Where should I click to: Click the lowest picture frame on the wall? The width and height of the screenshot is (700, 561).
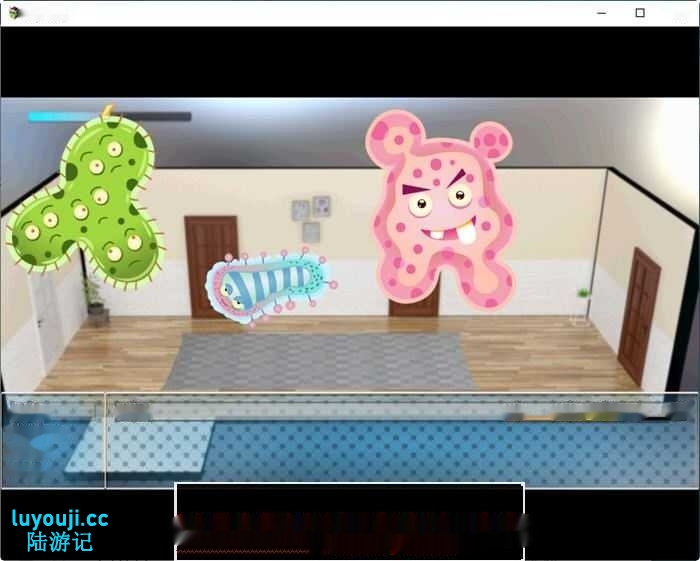(x=311, y=232)
